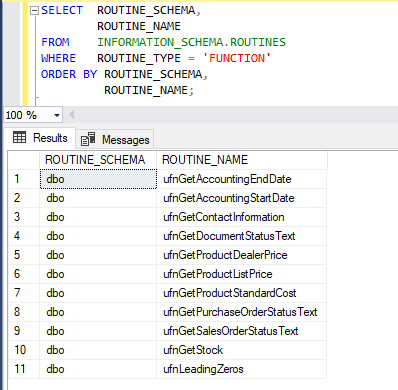Viewport: 398px width, 390px height.
Task: Select the ROUTINE_NAME column header
Action: tap(242, 160)
